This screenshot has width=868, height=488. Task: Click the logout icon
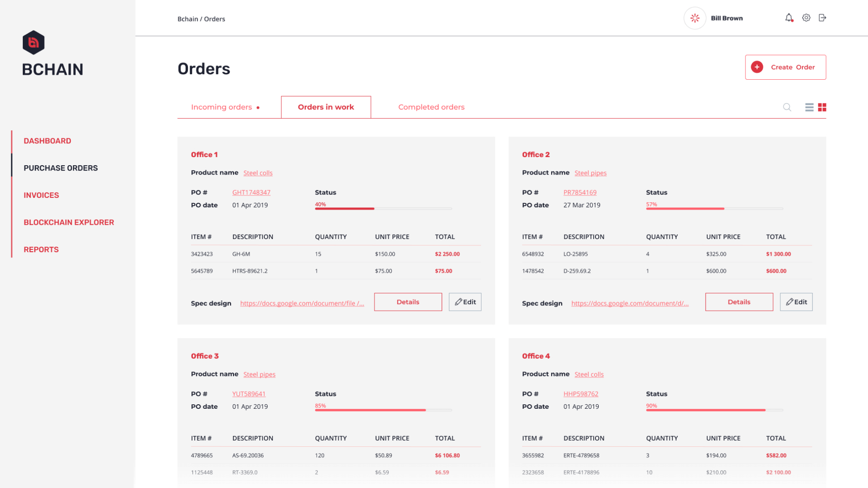[x=822, y=18]
